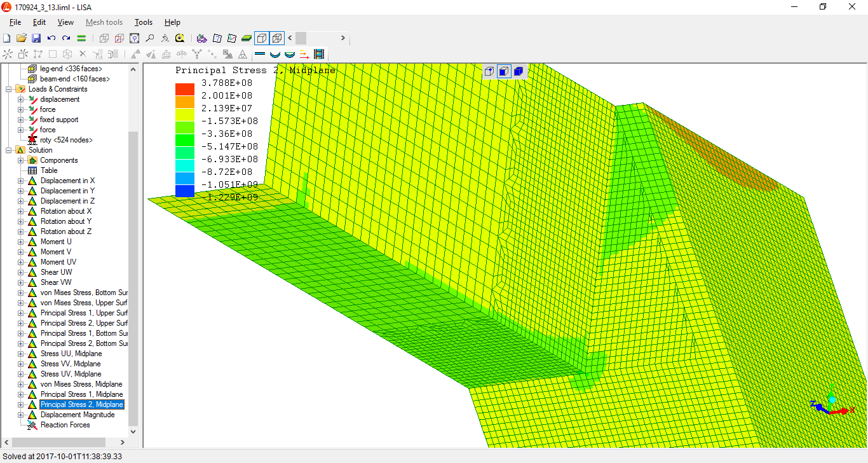This screenshot has height=463, width=868.
Task: Click the Undo arrow icon
Action: (x=51, y=38)
